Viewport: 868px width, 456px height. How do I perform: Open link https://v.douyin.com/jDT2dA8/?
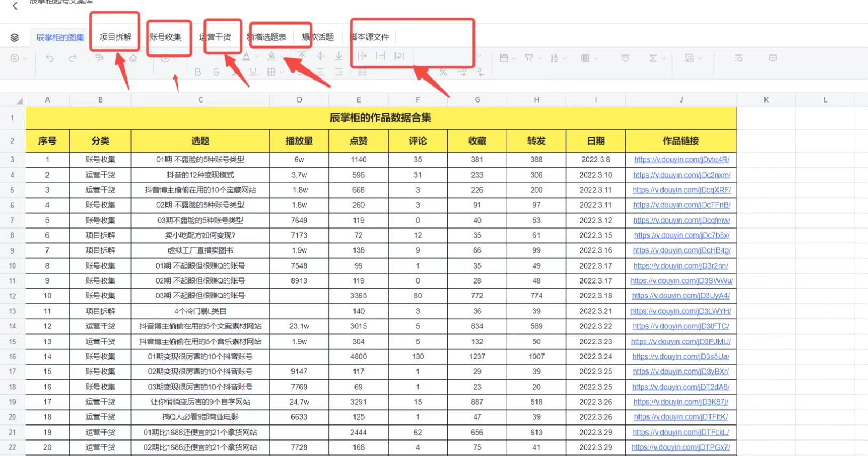click(x=681, y=387)
